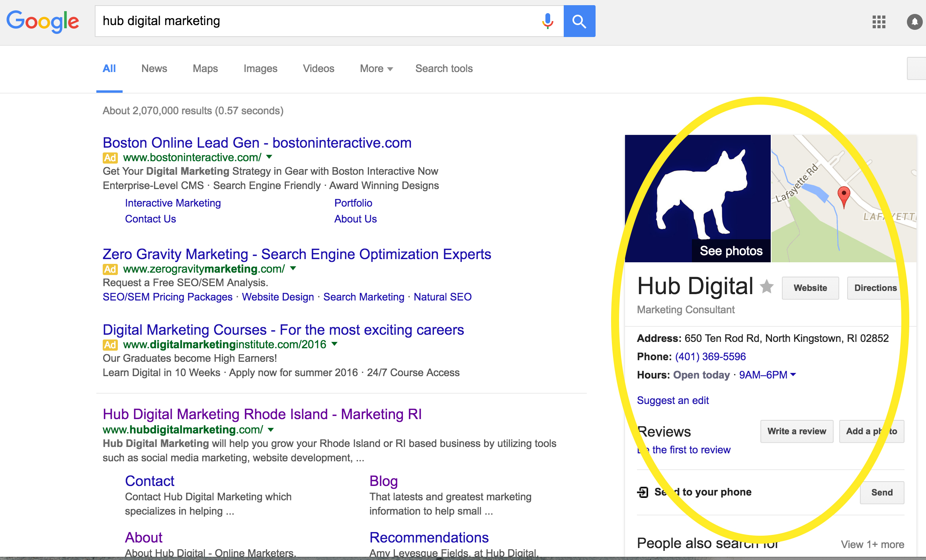Open Boston Online Lead Gen ad title
926x560 pixels.
pos(257,142)
